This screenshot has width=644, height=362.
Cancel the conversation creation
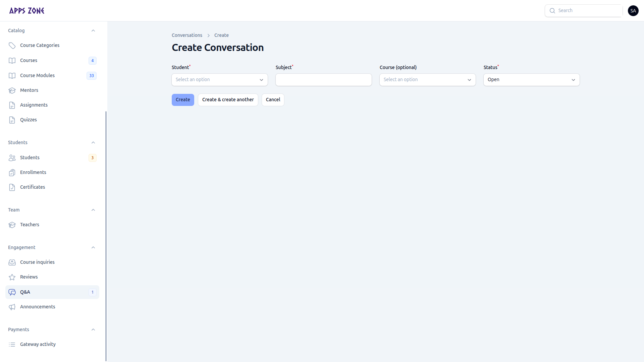tap(273, 100)
